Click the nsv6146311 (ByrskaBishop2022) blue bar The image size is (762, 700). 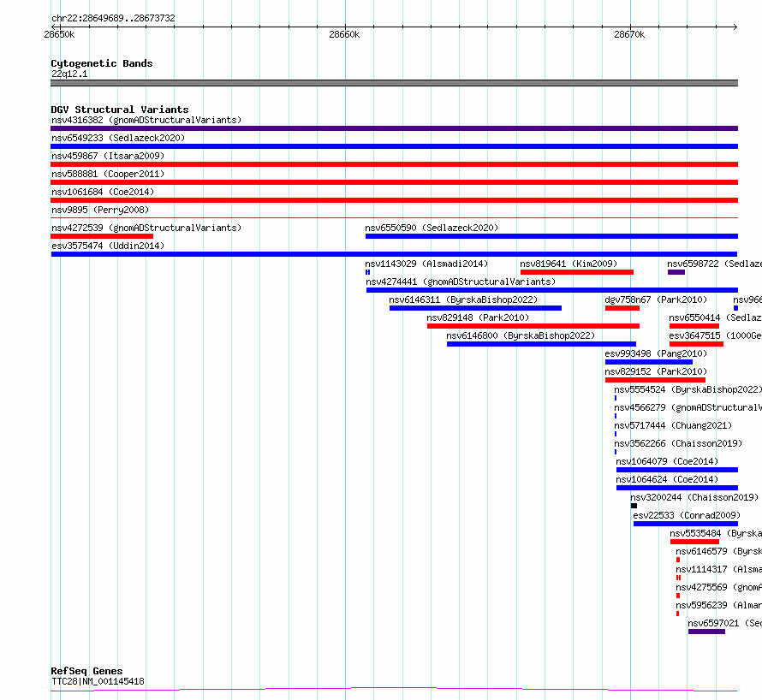475,308
